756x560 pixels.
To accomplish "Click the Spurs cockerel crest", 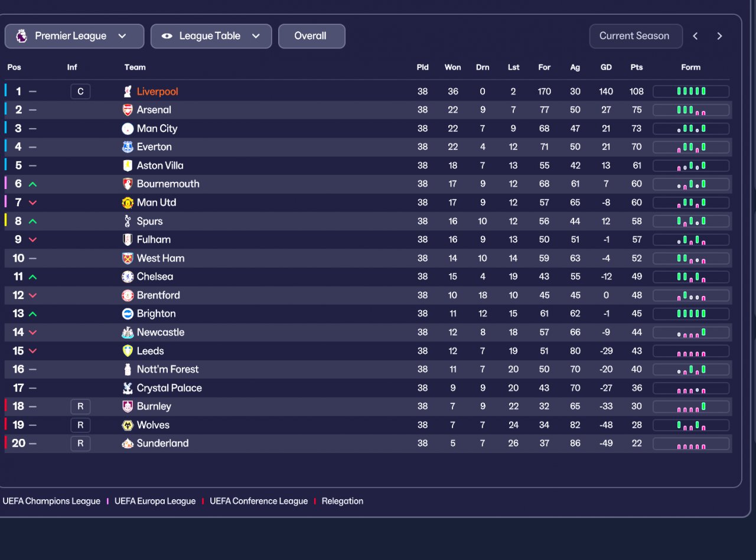I will pos(128,221).
